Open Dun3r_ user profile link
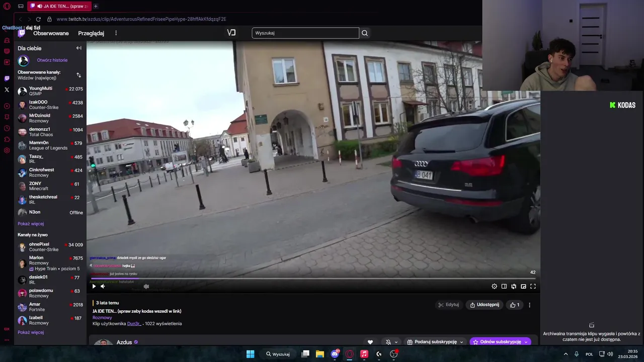Screen dimensions: 644x362 [134, 324]
